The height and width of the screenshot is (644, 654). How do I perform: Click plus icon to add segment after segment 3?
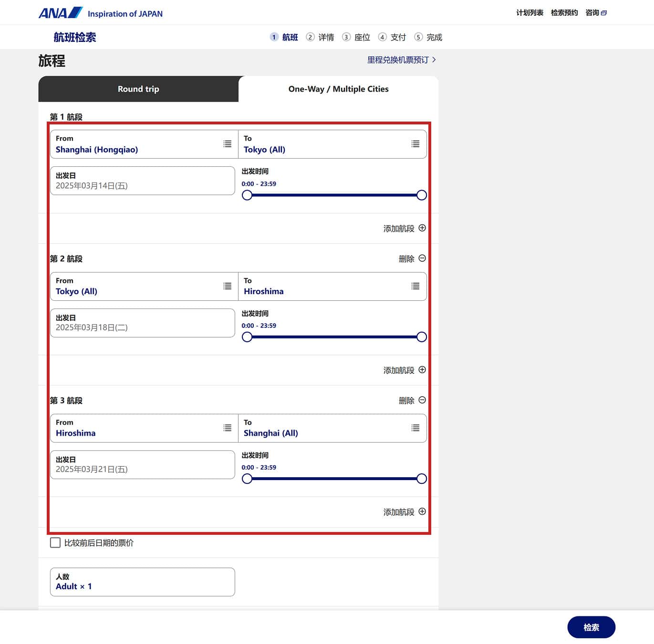(422, 512)
